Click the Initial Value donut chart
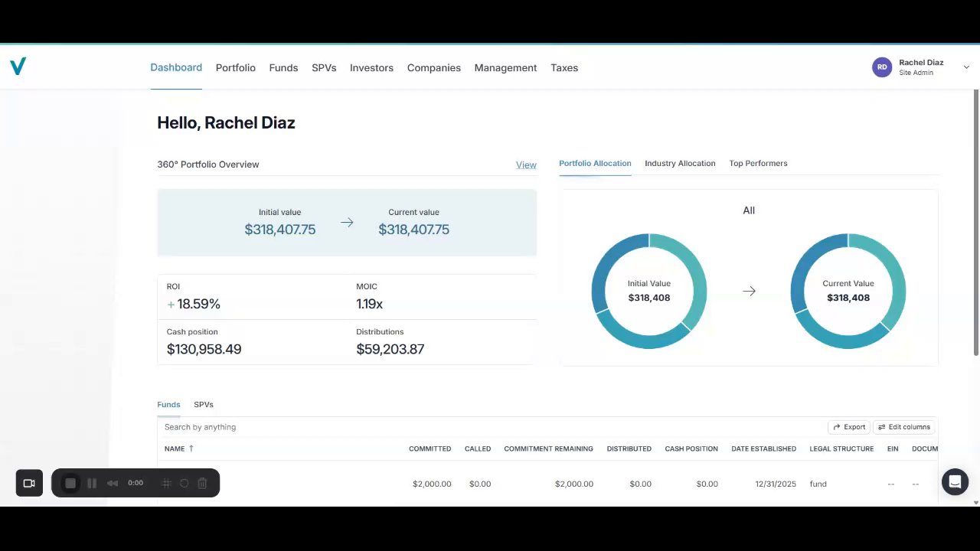This screenshot has height=551, width=980. pos(649,291)
